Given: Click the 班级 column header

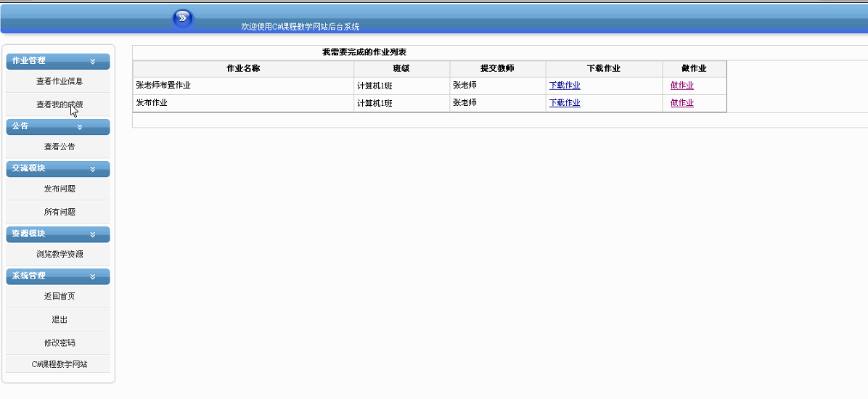Looking at the screenshot, I should click(402, 69).
